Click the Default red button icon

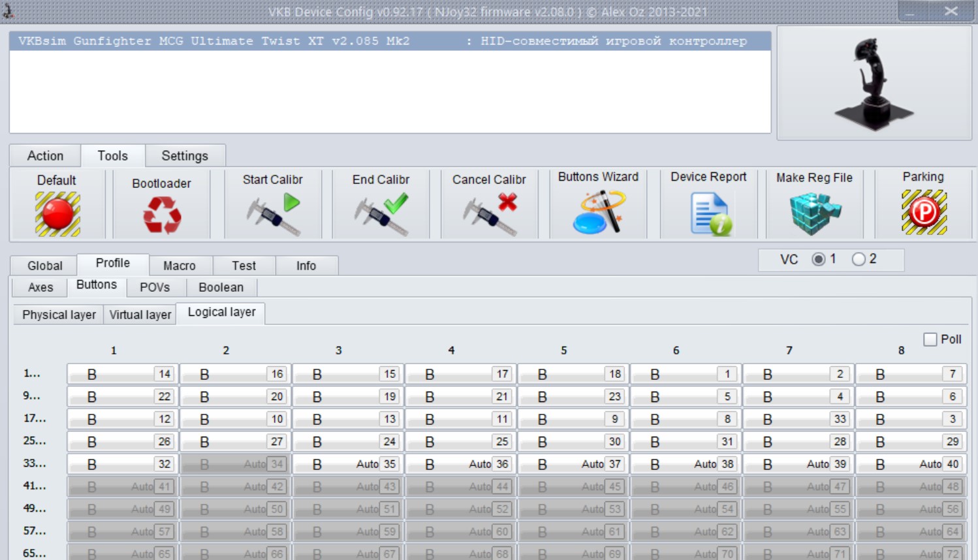point(57,213)
